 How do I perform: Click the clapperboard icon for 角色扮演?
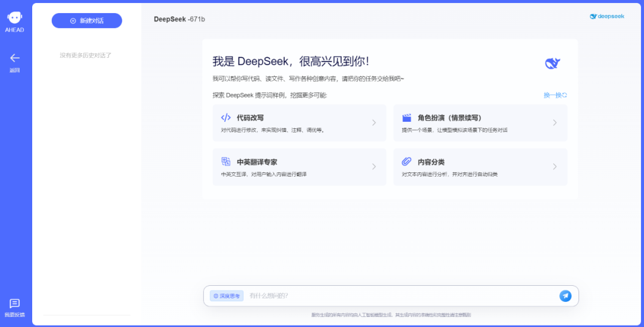tap(407, 118)
